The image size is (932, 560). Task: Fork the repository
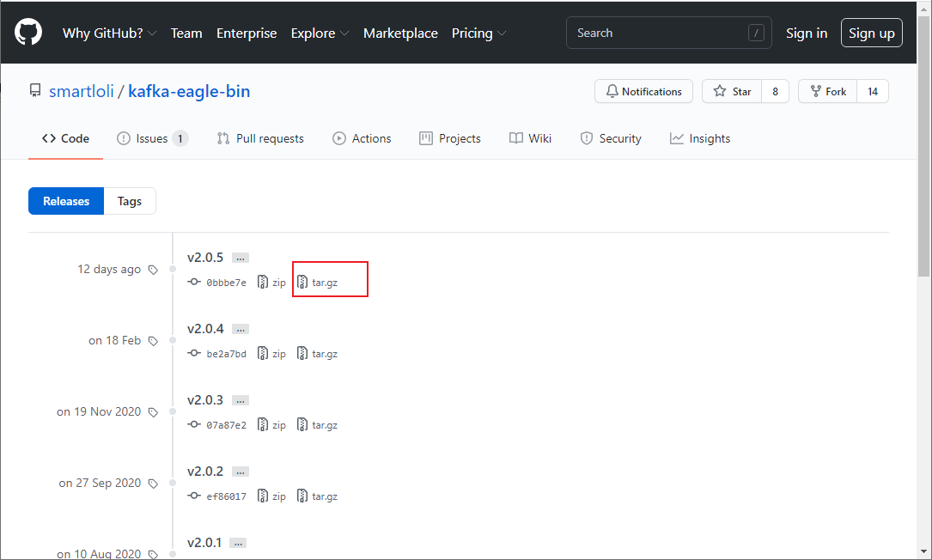(827, 91)
